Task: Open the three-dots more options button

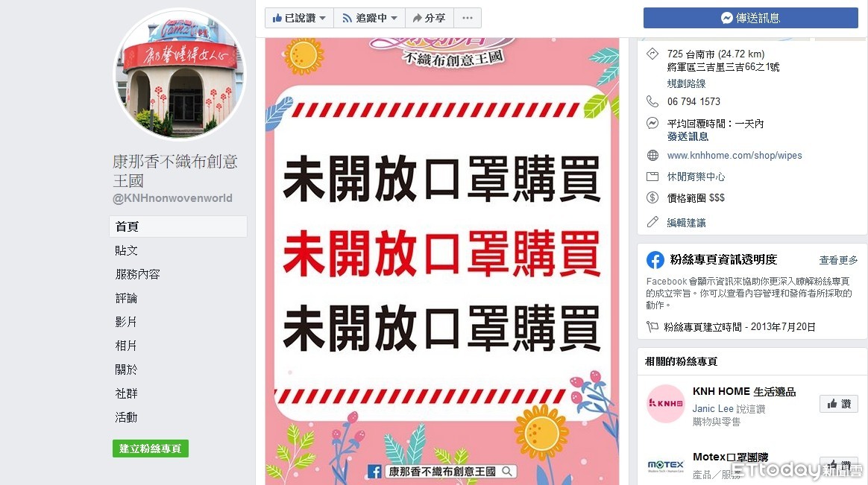Action: [468, 18]
